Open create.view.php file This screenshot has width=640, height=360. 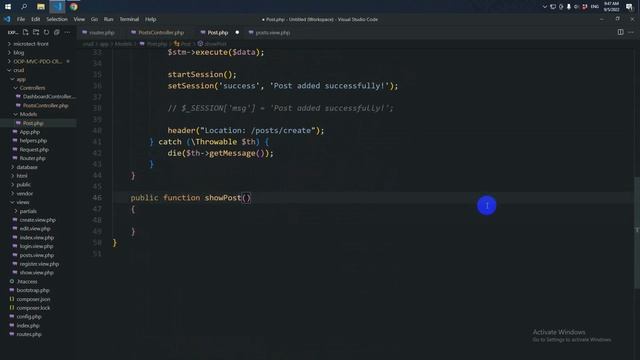(x=38, y=220)
